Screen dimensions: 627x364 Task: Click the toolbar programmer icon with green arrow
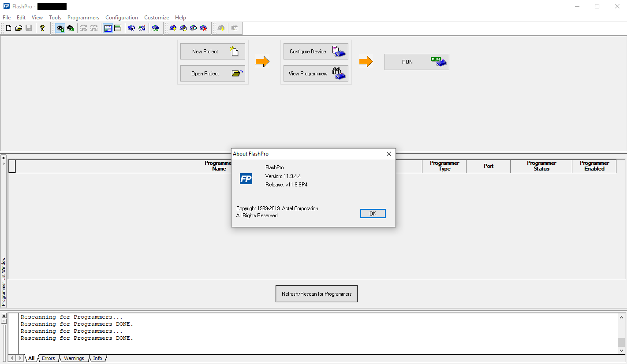[x=142, y=28]
